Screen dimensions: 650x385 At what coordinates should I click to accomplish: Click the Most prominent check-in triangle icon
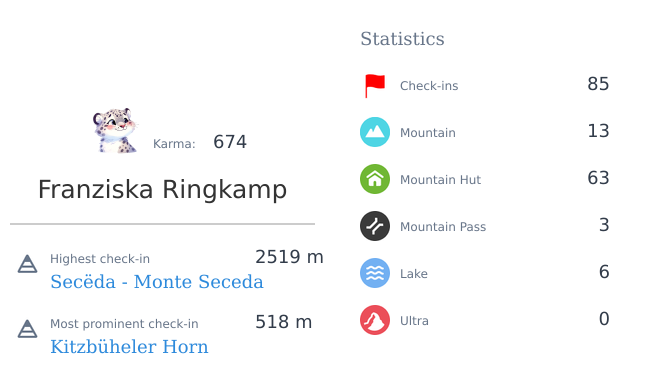(27, 329)
